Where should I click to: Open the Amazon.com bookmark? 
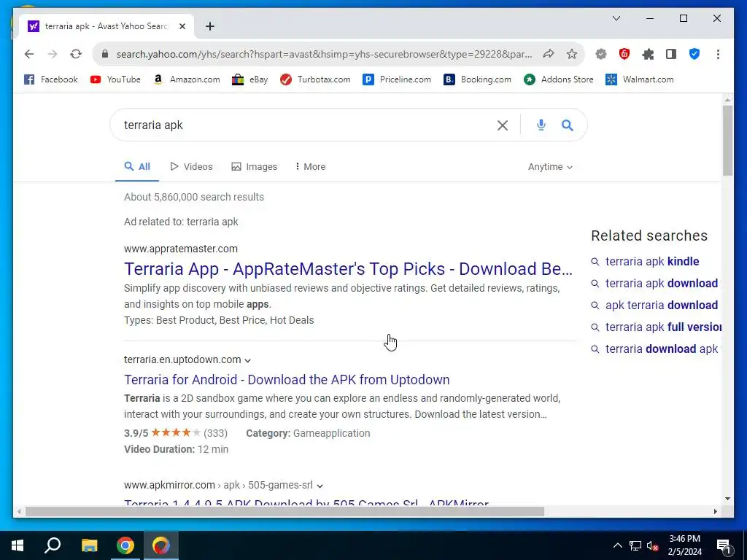pyautogui.click(x=186, y=79)
